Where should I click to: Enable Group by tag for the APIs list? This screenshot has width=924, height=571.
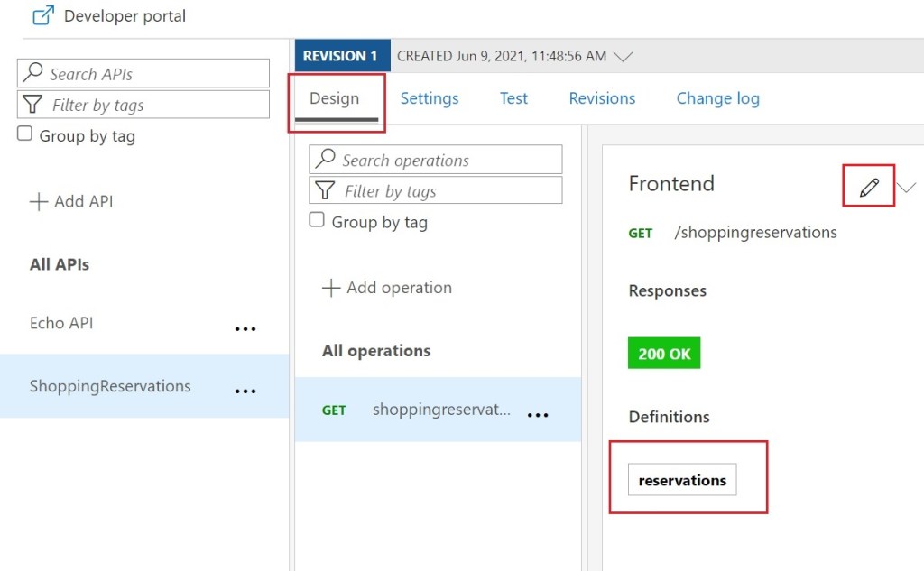pyautogui.click(x=25, y=134)
